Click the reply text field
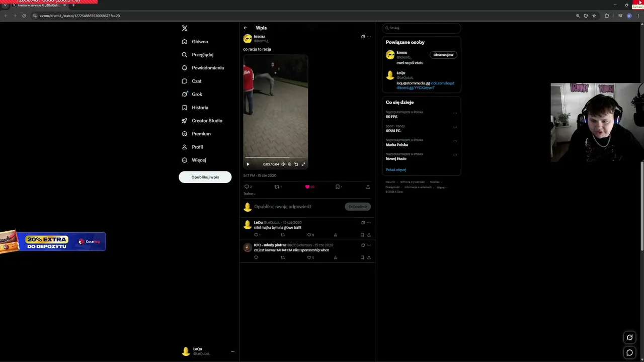 click(x=298, y=207)
